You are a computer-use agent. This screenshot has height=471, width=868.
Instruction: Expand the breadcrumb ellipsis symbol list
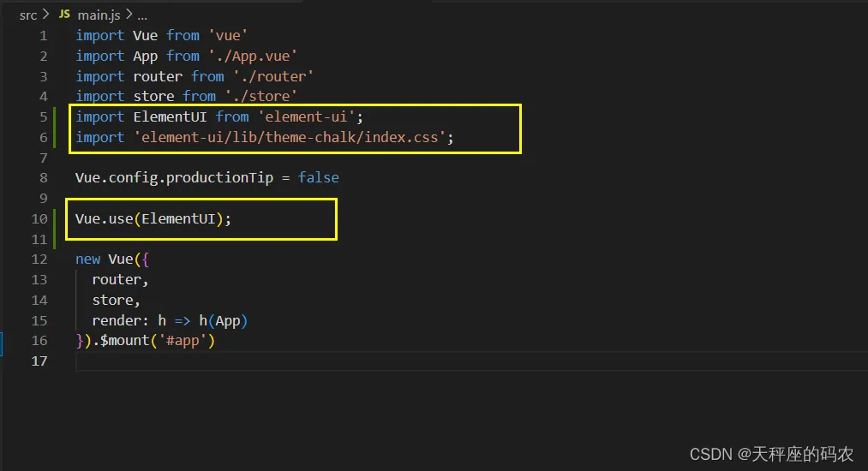(142, 16)
